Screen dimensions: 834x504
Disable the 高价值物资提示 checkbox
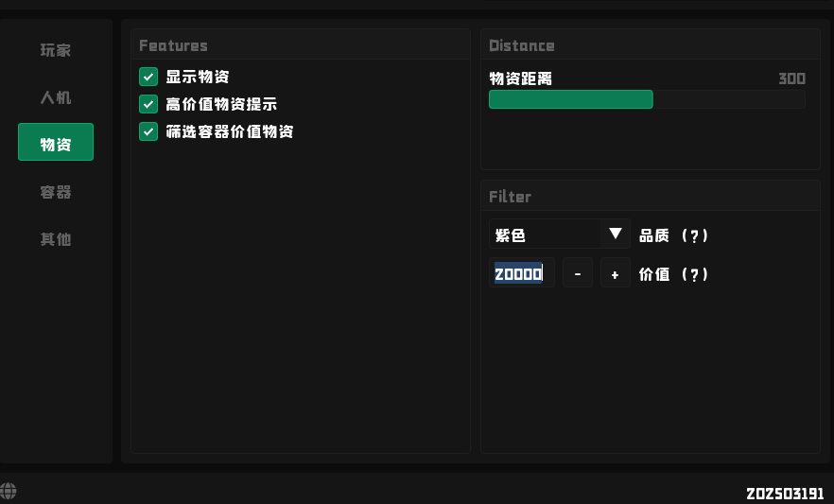[x=148, y=104]
